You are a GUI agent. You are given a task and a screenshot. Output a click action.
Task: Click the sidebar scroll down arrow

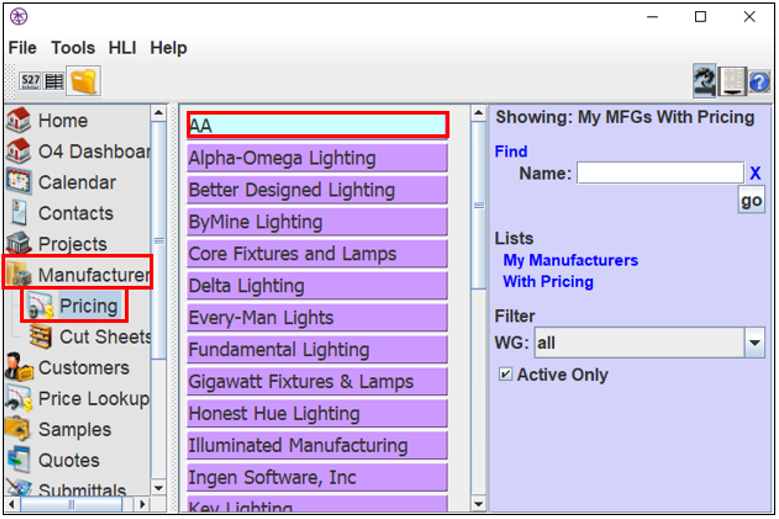pyautogui.click(x=158, y=488)
